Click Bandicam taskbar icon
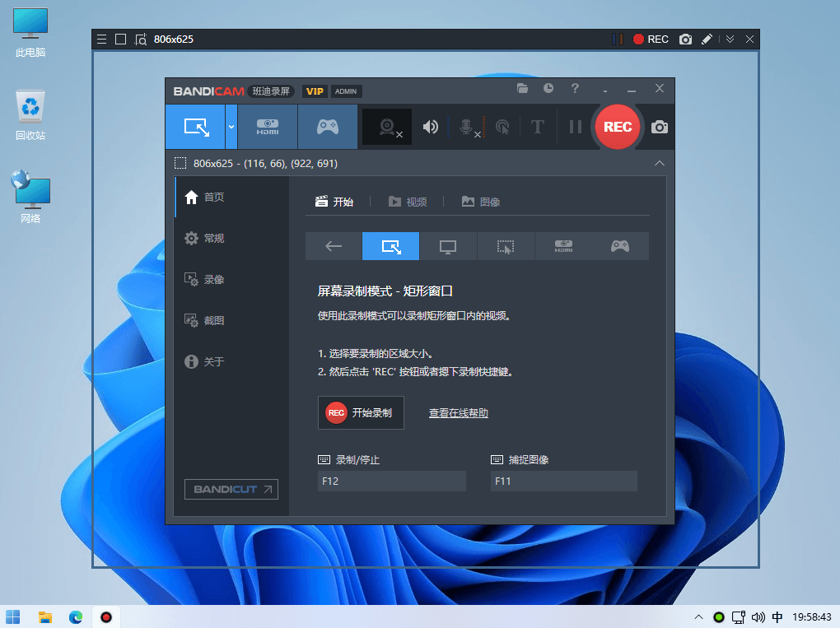The height and width of the screenshot is (628, 840). pyautogui.click(x=106, y=616)
